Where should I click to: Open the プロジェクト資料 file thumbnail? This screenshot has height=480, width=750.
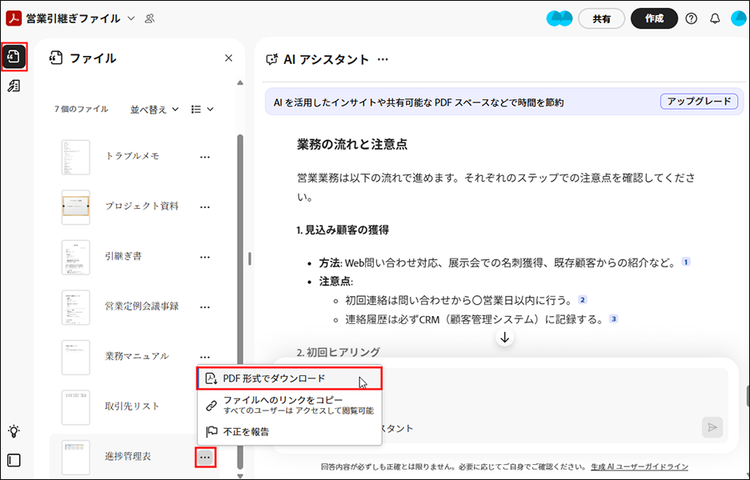pos(76,206)
